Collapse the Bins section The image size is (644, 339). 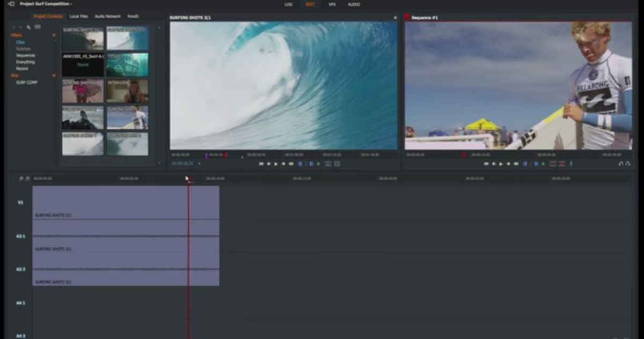click(x=54, y=76)
